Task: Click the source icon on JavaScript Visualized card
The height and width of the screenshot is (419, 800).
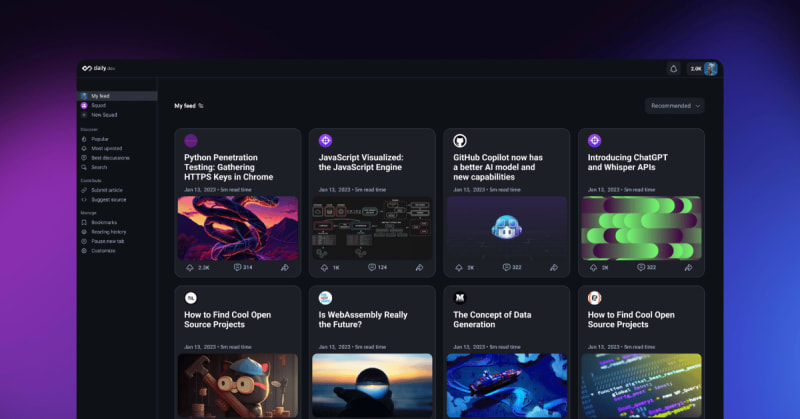Action: point(326,140)
